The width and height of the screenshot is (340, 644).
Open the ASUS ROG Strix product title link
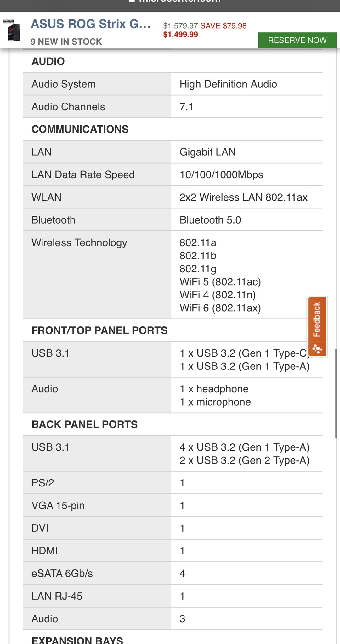click(x=91, y=24)
